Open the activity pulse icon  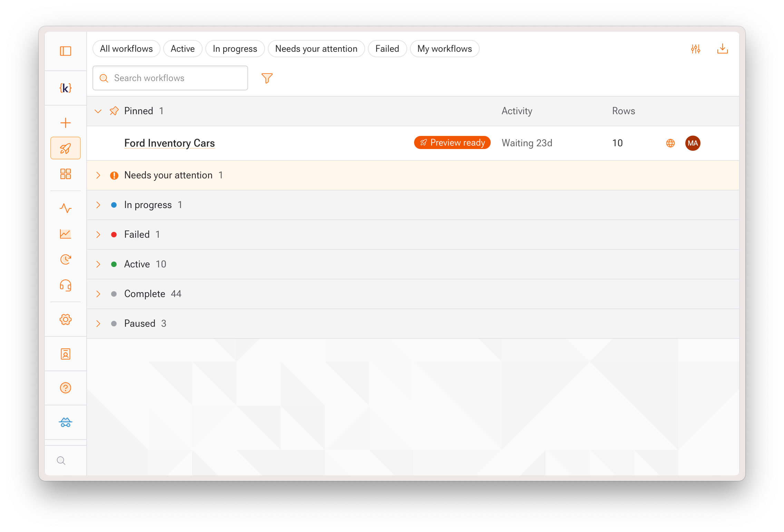(x=65, y=208)
